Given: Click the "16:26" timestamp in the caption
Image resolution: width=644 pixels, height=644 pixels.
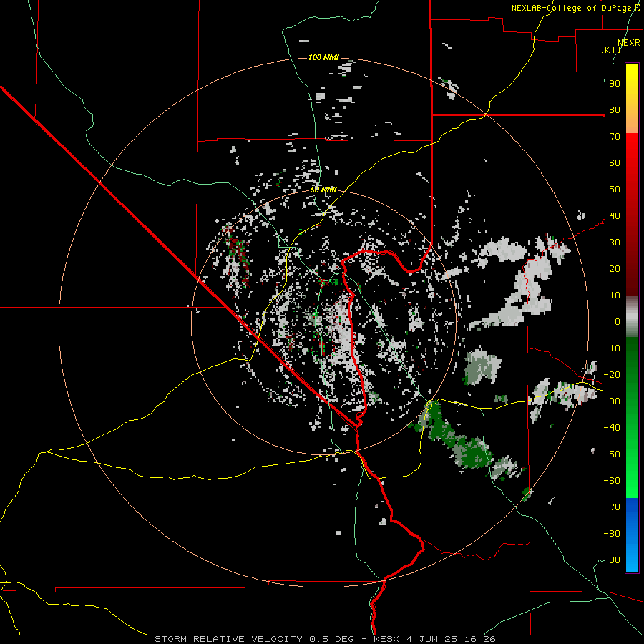Looking at the screenshot, I should pos(479,639).
